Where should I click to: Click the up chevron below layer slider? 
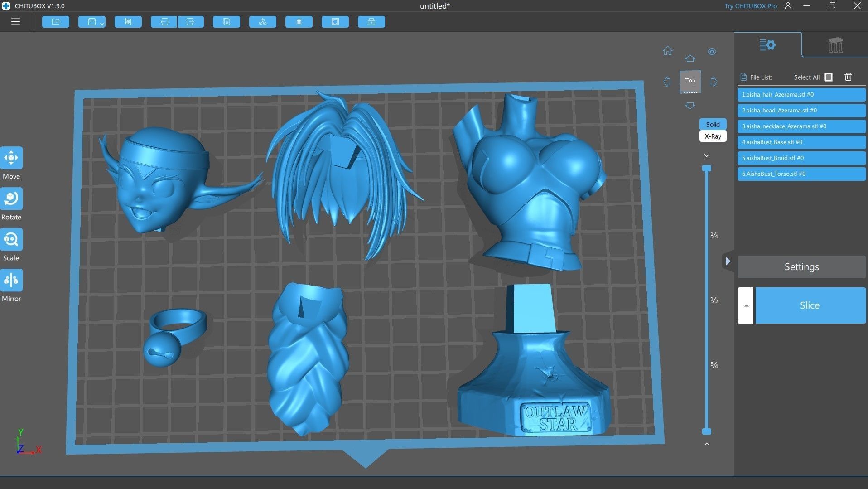click(707, 444)
